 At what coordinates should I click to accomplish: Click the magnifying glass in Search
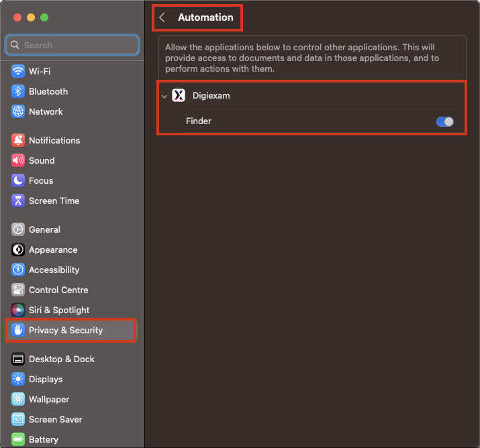coord(15,45)
